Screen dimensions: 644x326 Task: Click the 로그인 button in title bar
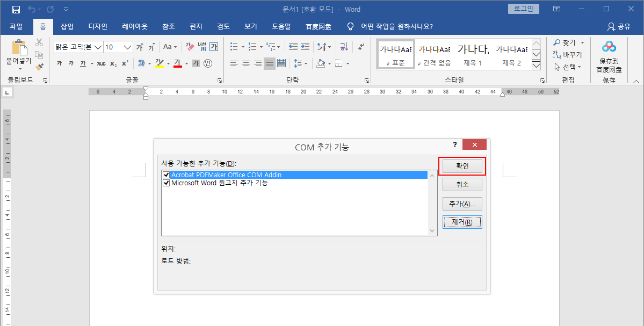(523, 9)
